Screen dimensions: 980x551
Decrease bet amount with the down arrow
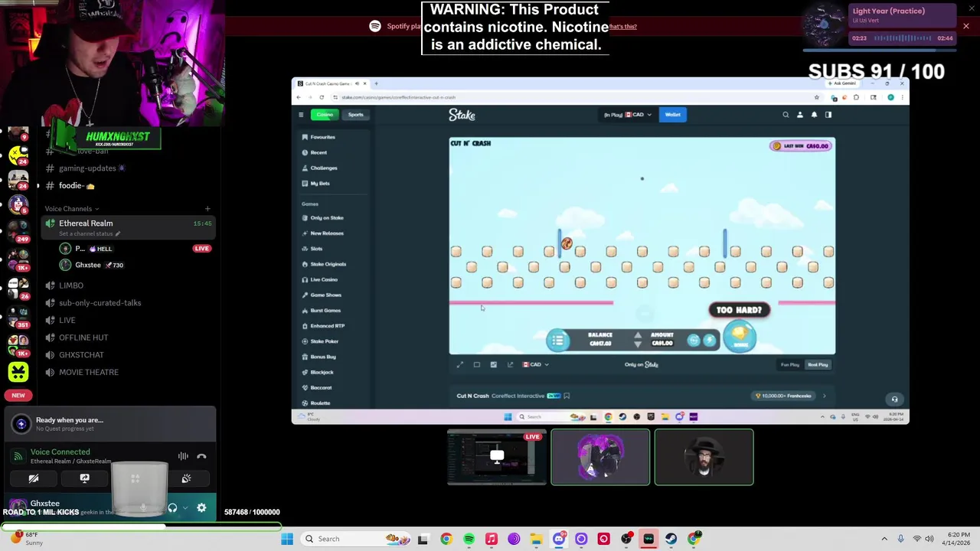coord(638,344)
